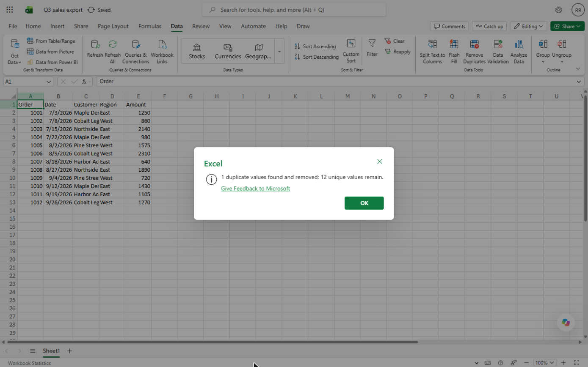Click the Excel logo icon
The width and height of the screenshot is (588, 367).
(x=29, y=10)
